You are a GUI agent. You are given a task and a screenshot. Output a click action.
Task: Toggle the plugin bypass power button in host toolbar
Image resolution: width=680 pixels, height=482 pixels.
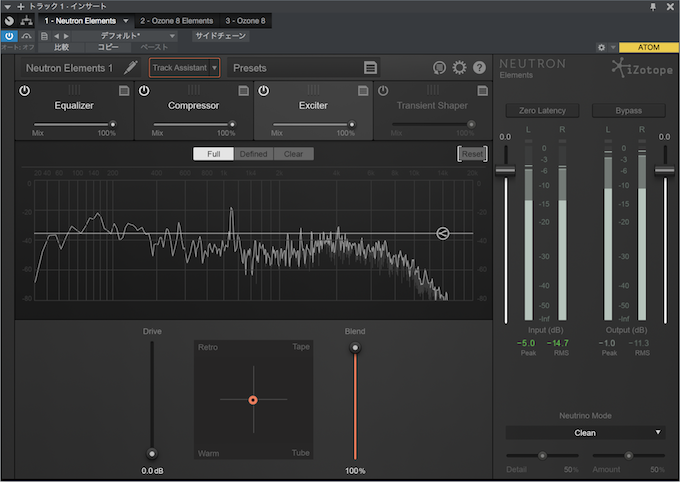(9, 36)
